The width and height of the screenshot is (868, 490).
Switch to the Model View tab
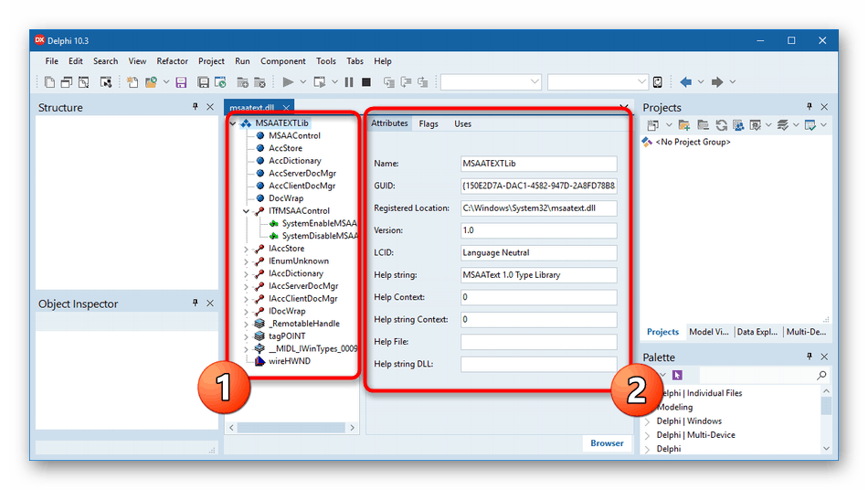[709, 332]
